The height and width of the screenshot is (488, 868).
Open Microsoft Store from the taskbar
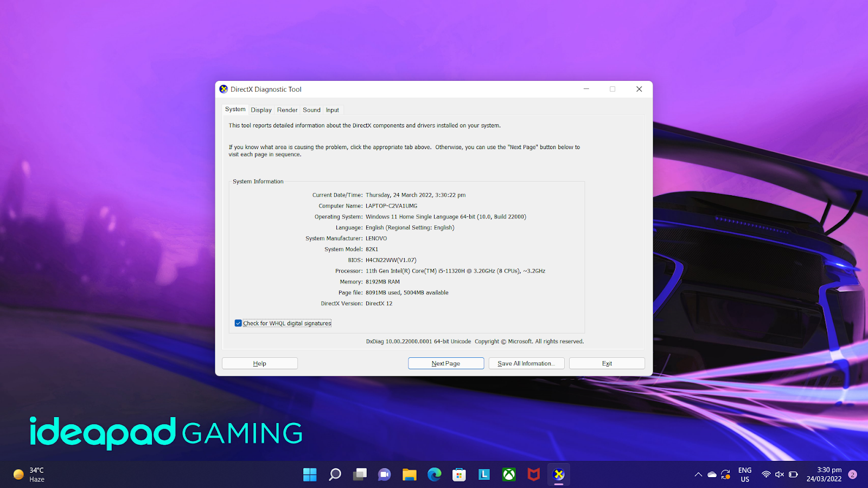click(459, 474)
